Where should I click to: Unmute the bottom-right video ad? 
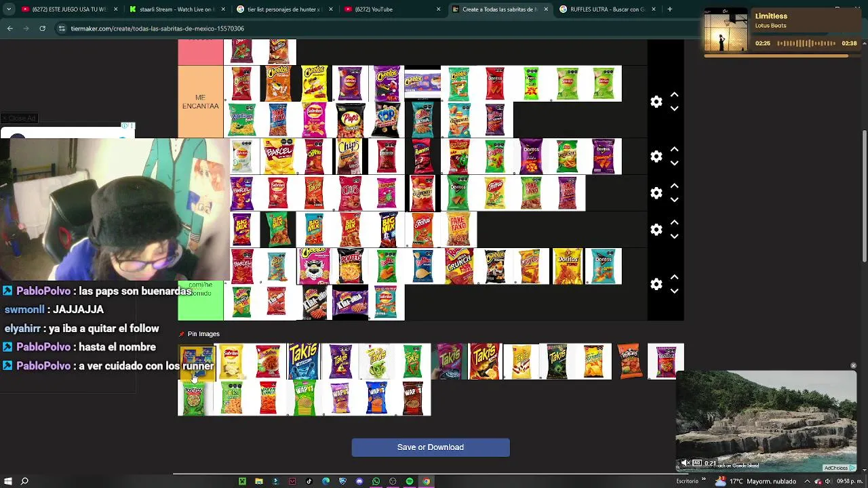(x=686, y=464)
